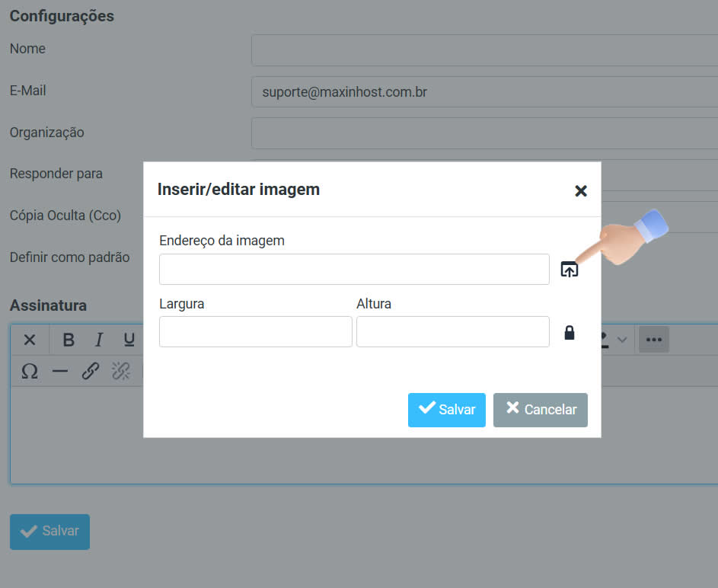The width and height of the screenshot is (718, 588).
Task: Click the remove link icon
Action: point(121,371)
